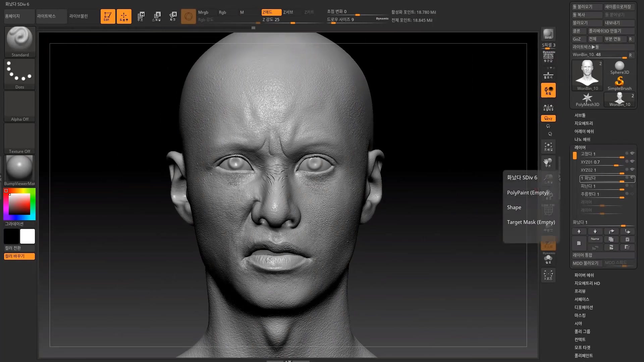The width and height of the screenshot is (644, 362).
Task: Click the Edit mode button
Action: click(108, 16)
